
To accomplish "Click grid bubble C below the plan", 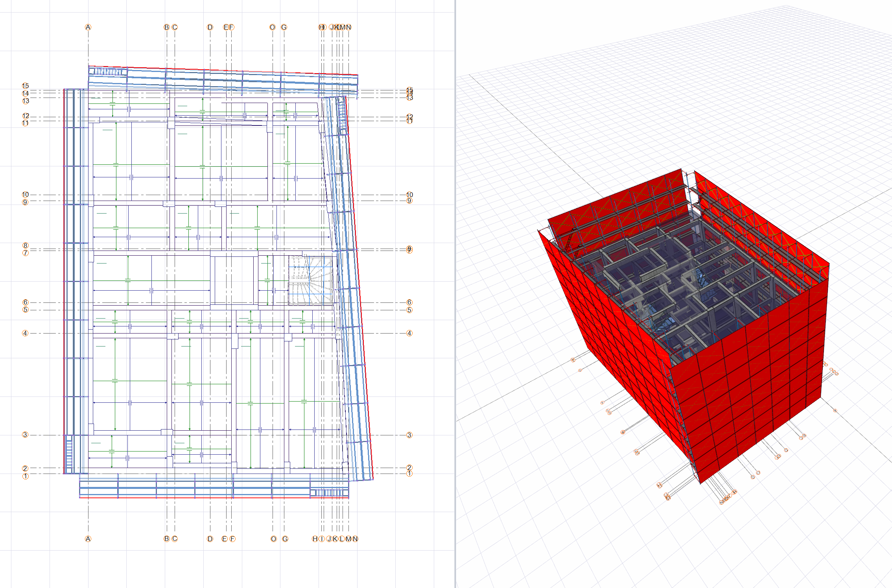I will (x=175, y=539).
